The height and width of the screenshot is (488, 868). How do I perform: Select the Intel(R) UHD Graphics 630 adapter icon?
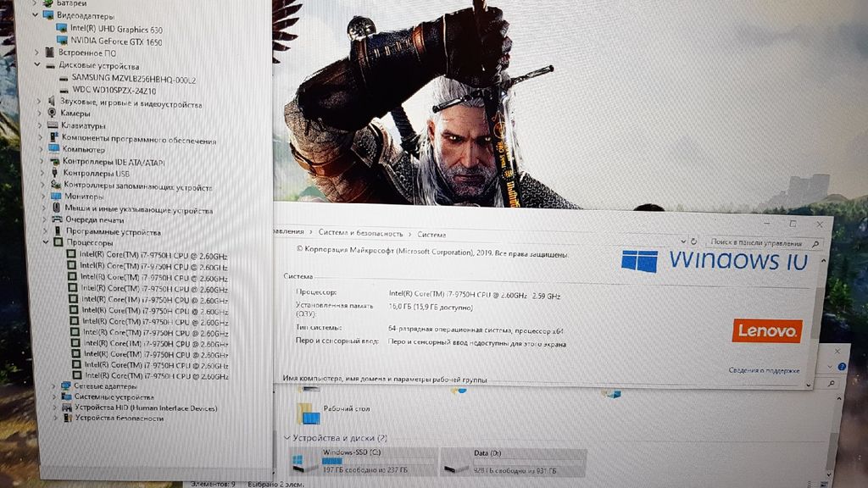pos(61,28)
